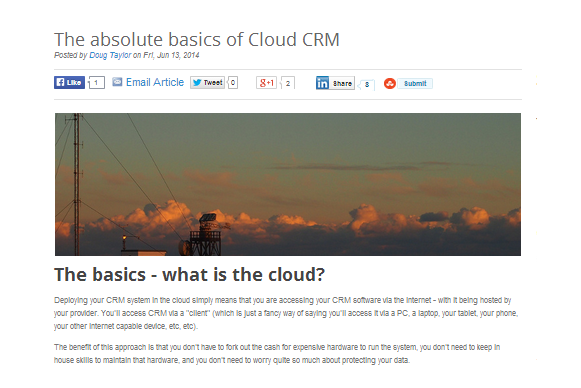Click the date text Fri, Jun 13, 2014
This screenshot has width=581, height=388.
pyautogui.click(x=171, y=55)
